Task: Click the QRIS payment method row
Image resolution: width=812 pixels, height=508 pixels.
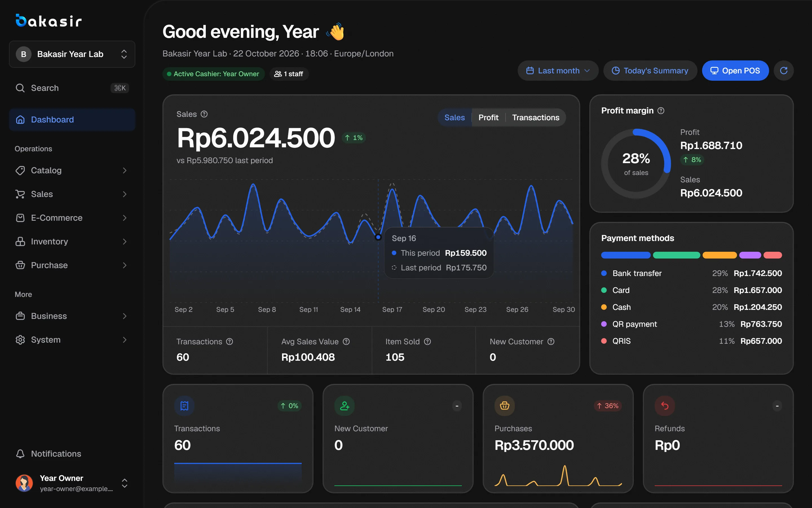Action: coord(691,341)
